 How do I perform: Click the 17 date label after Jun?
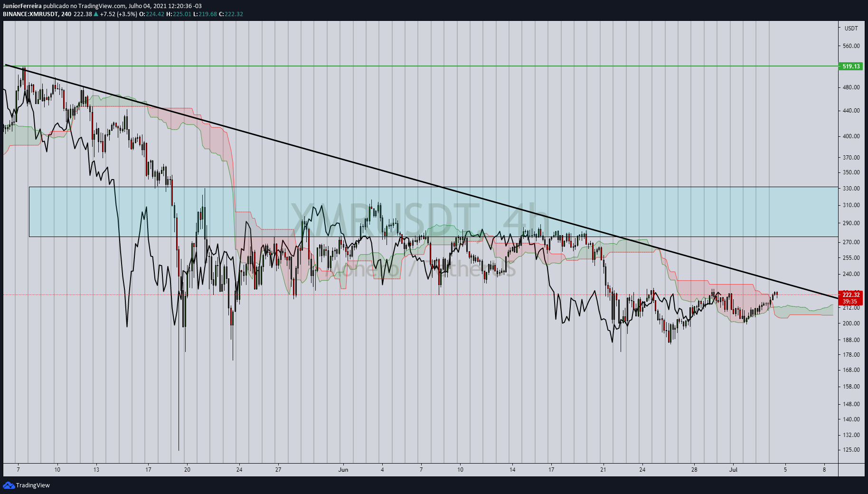pos(551,470)
